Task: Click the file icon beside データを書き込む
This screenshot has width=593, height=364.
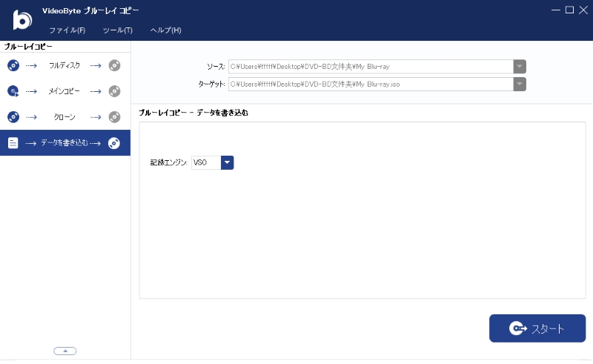Action: click(13, 143)
